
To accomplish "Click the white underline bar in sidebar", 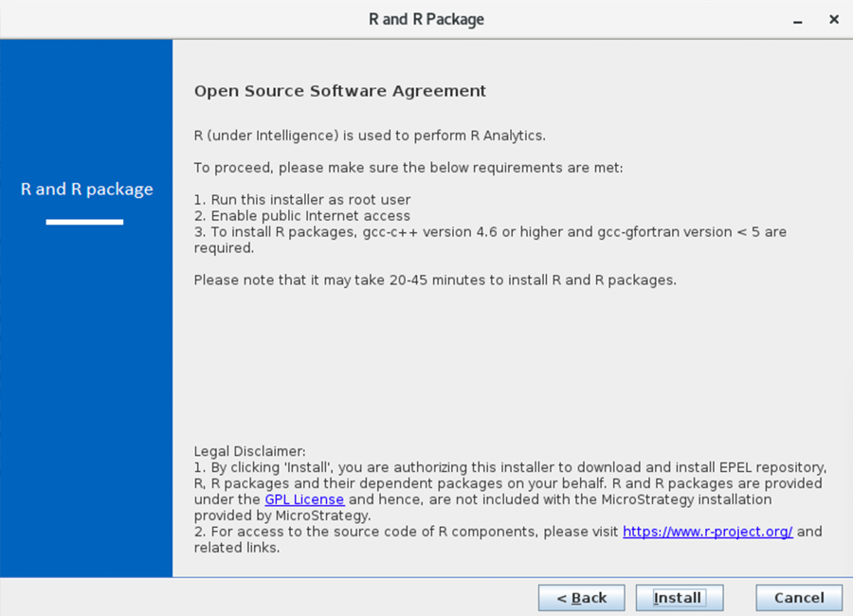I will coord(85,222).
